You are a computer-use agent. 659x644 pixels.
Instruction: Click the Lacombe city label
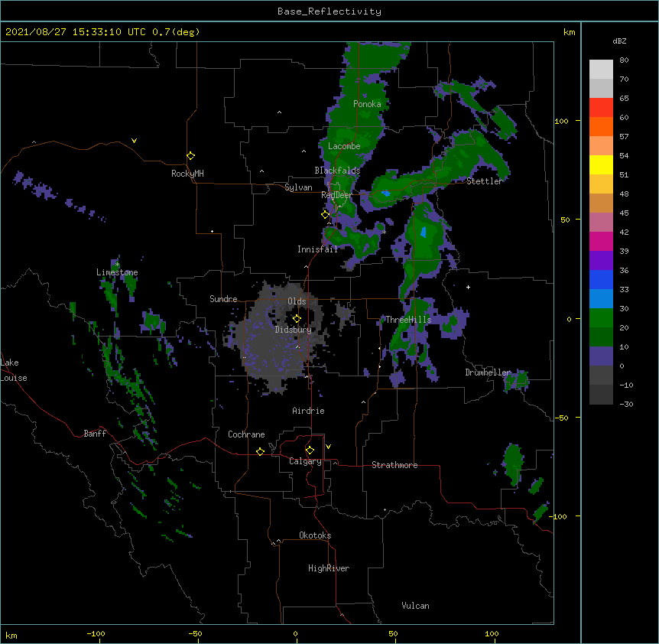[x=344, y=146]
